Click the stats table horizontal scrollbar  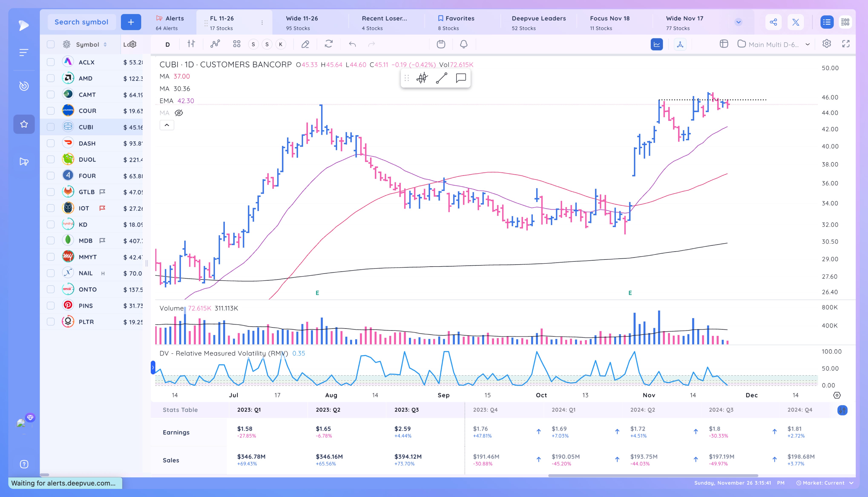click(653, 475)
